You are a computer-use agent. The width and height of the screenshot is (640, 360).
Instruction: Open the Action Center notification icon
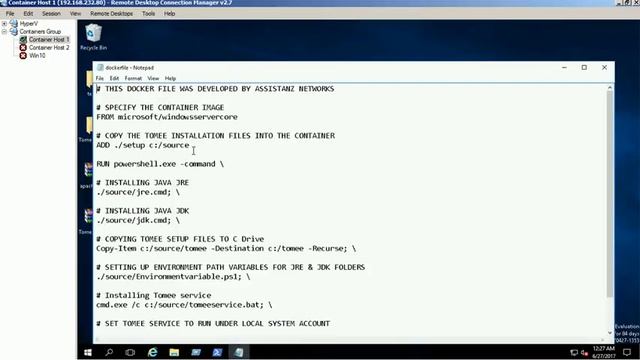[x=627, y=352]
